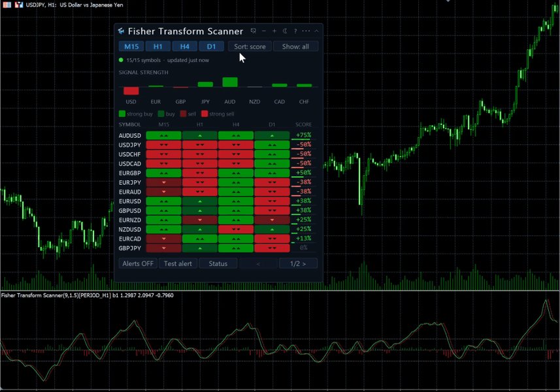This screenshot has height=392, width=560.
Task: Select the EURAUD symbol row
Action: (216, 191)
